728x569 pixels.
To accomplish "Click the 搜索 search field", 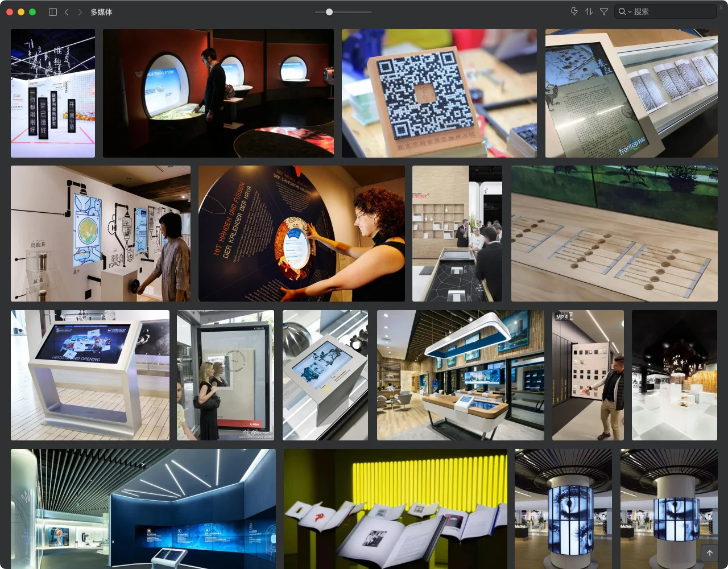I will coord(665,11).
